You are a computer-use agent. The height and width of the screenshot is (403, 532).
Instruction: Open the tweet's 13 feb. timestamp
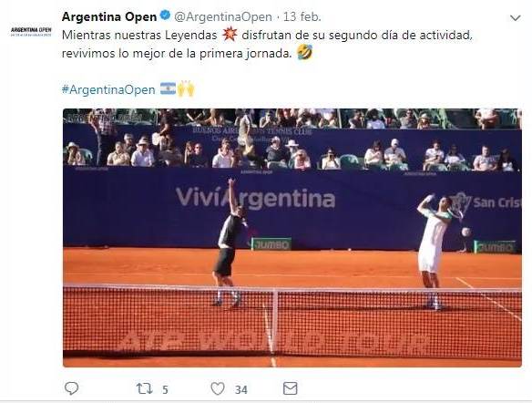click(302, 17)
